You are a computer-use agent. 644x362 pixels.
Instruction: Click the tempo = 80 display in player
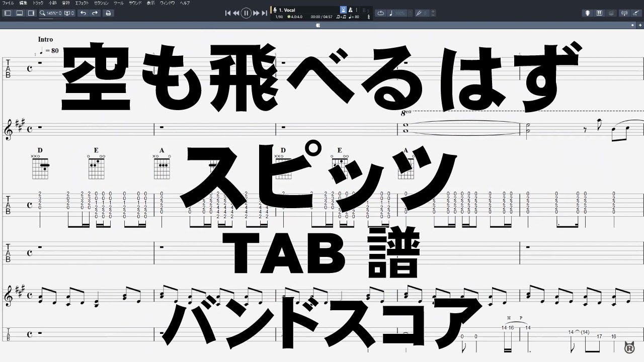pyautogui.click(x=355, y=17)
